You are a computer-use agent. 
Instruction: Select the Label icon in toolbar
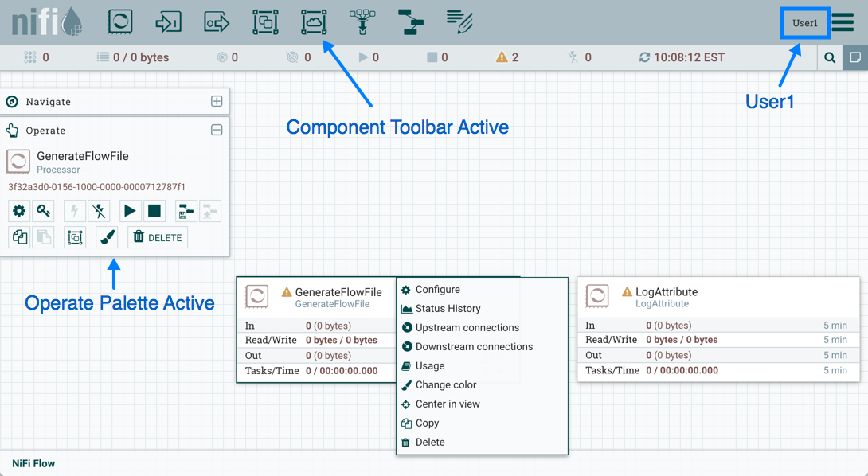(459, 22)
